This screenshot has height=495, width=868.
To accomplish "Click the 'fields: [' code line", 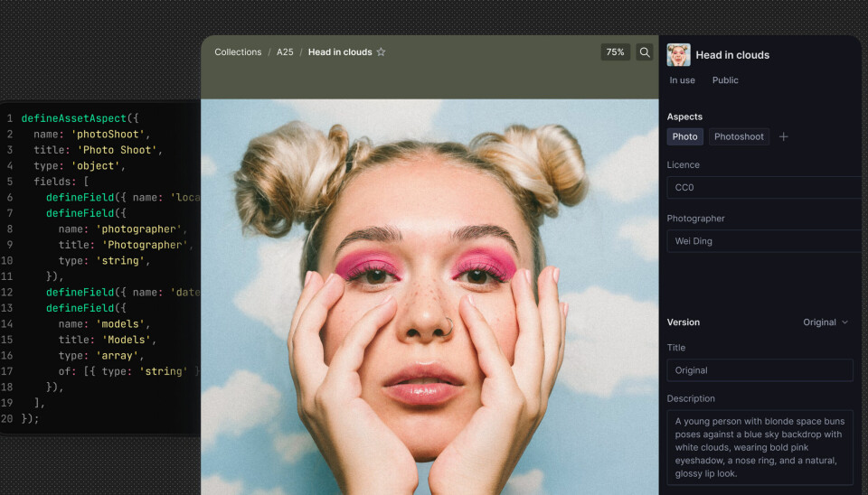I will [x=61, y=182].
